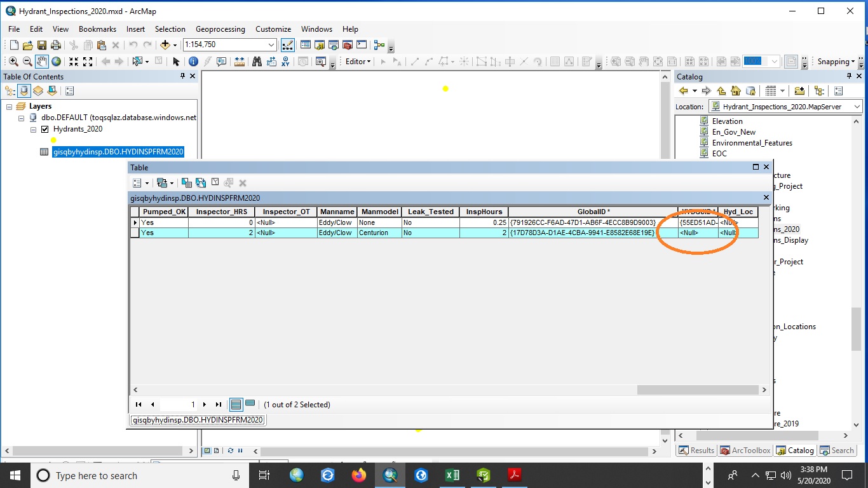Open the Geoprocessing menu
The width and height of the screenshot is (868, 488).
(220, 29)
